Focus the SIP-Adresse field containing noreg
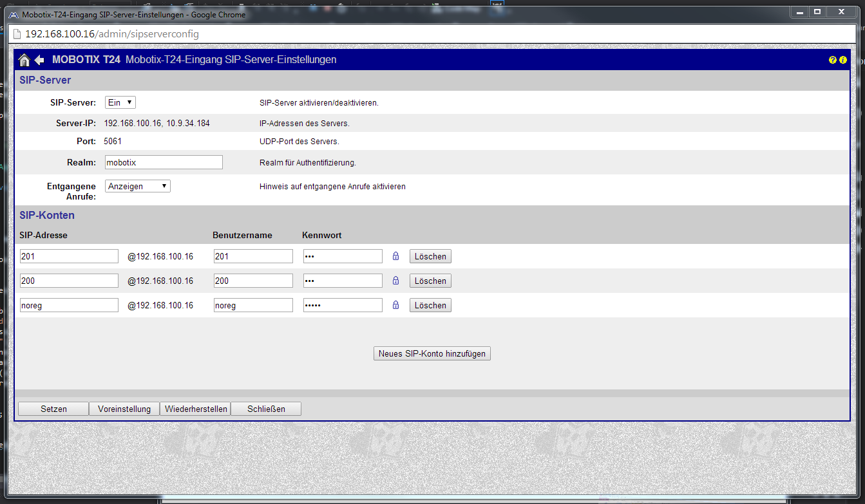The image size is (865, 504). (69, 305)
